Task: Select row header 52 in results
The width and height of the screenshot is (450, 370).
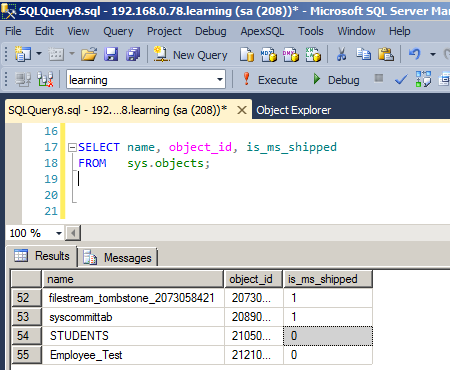Action: (x=26, y=298)
